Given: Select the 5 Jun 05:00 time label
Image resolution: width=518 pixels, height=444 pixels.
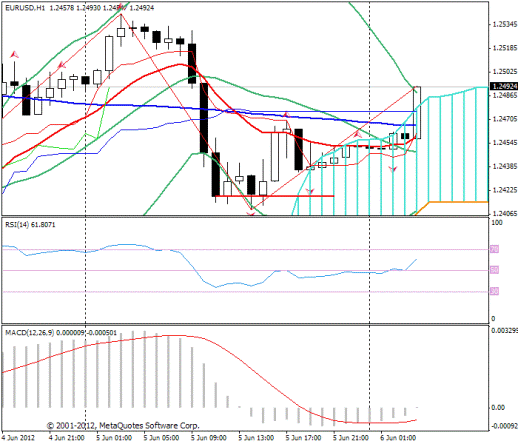Looking at the screenshot, I should [x=162, y=438].
